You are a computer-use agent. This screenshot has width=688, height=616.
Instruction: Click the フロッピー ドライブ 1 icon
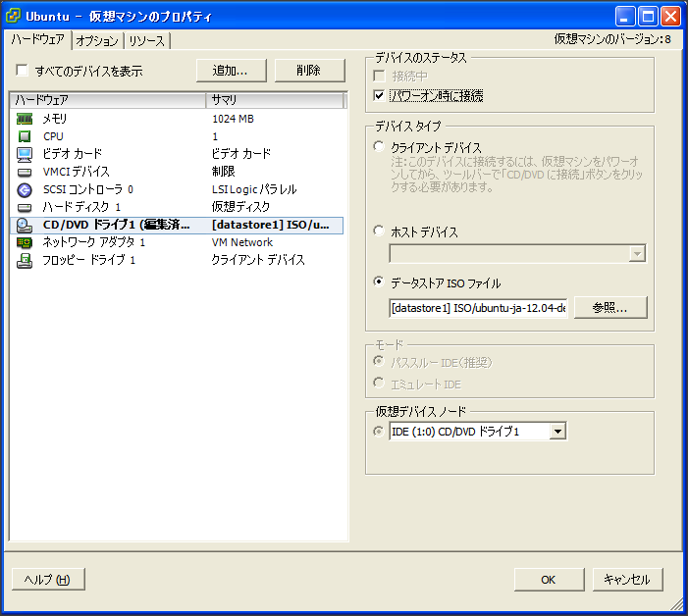25,261
